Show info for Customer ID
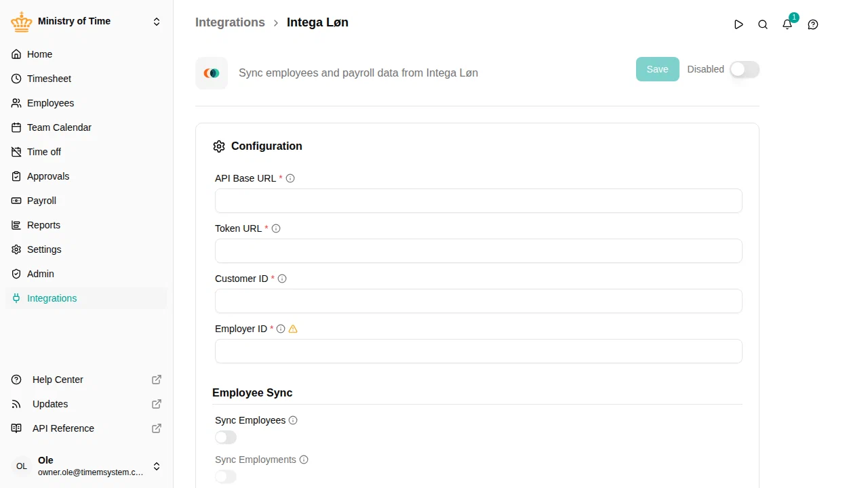The width and height of the screenshot is (868, 488). click(x=282, y=279)
